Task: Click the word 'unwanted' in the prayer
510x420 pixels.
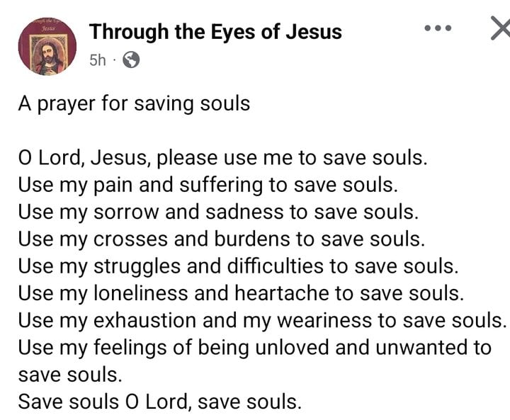Action: (x=406, y=347)
